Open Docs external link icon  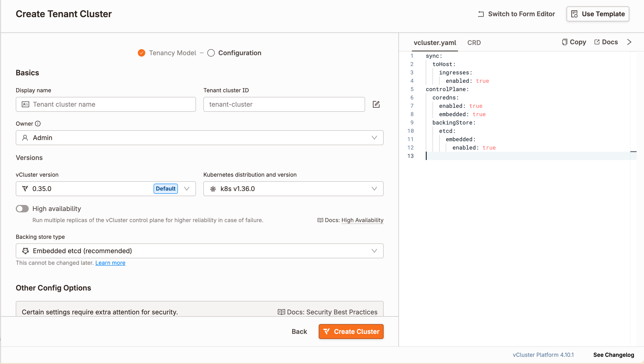coord(597,42)
